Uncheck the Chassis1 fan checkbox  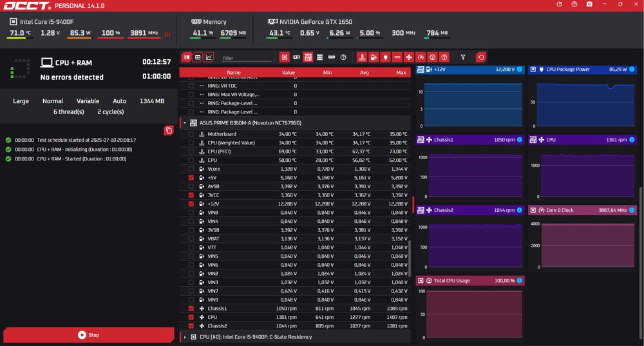[x=191, y=309]
